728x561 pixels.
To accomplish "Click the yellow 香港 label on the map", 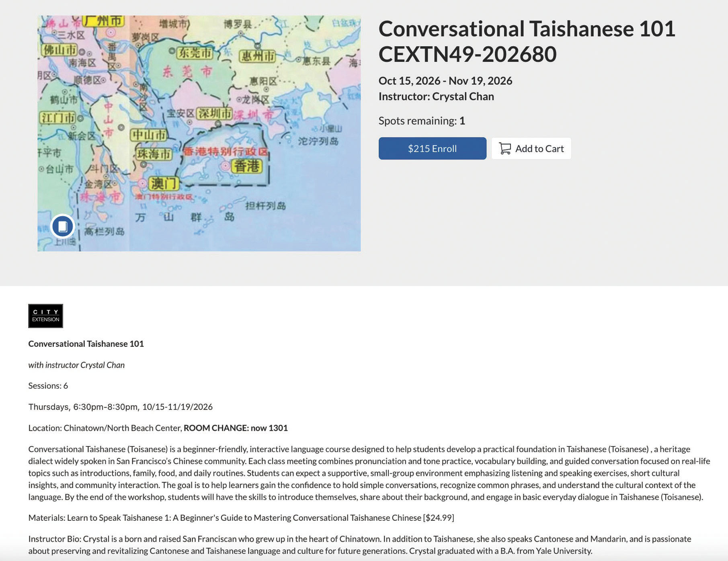I will 246,166.
